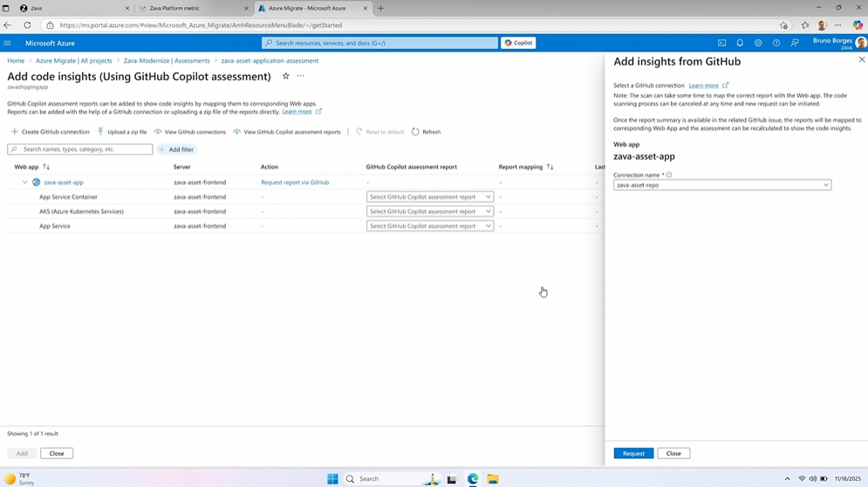Open the Azure portal hamburger menu

click(8, 43)
